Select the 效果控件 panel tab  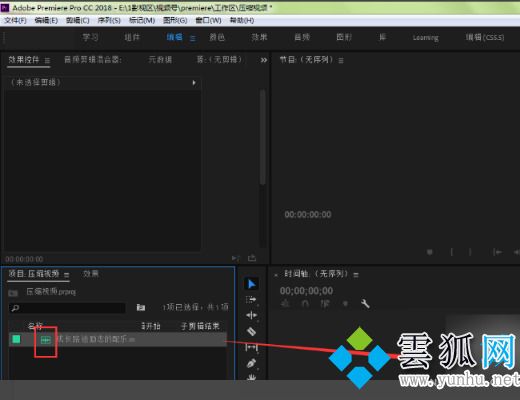[x=24, y=60]
